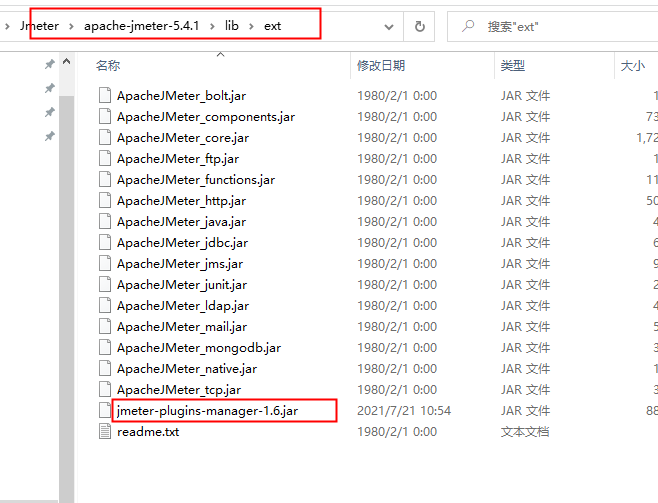The image size is (658, 503).
Task: Select file name ApacheJMeter_junit.jar
Action: pyautogui.click(x=182, y=285)
